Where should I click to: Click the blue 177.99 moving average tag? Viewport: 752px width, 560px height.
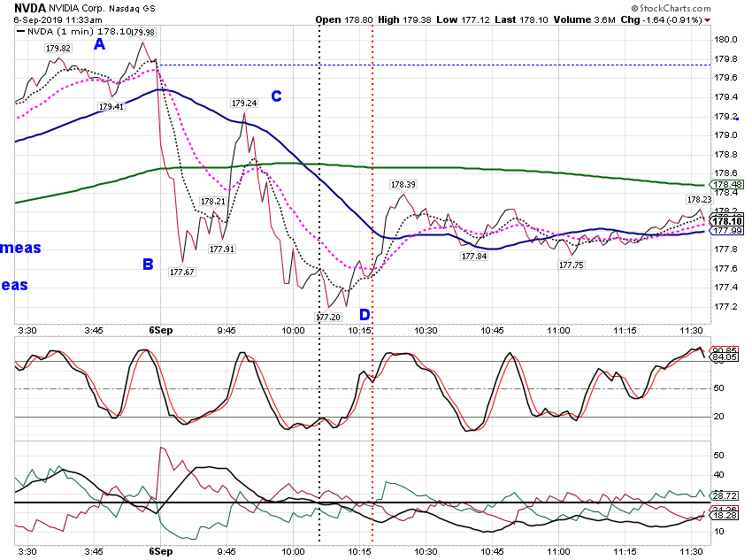pyautogui.click(x=727, y=231)
